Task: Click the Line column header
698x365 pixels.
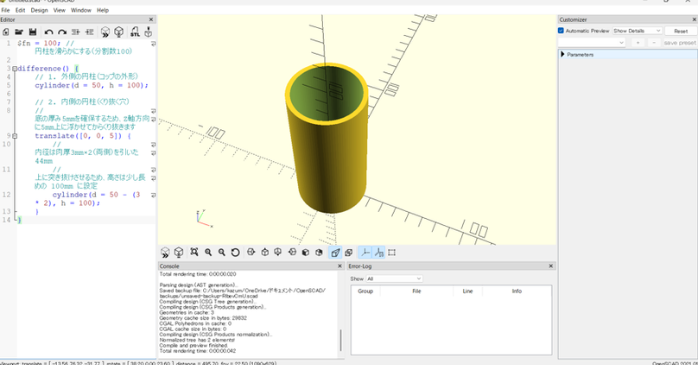Action: pos(468,291)
